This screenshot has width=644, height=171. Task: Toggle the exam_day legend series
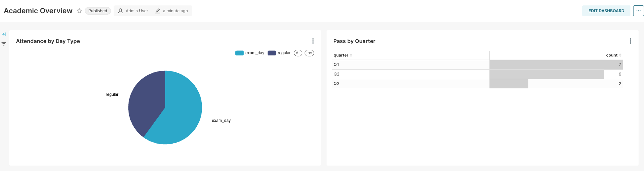[x=250, y=53]
